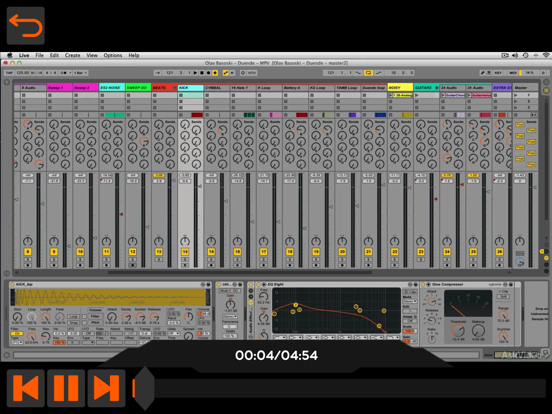Launch the clip in the NOISY track

pyautogui.click(x=391, y=95)
